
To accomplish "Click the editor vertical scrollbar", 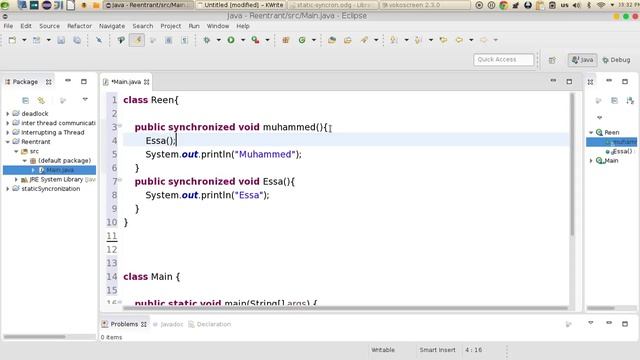I will (572, 164).
